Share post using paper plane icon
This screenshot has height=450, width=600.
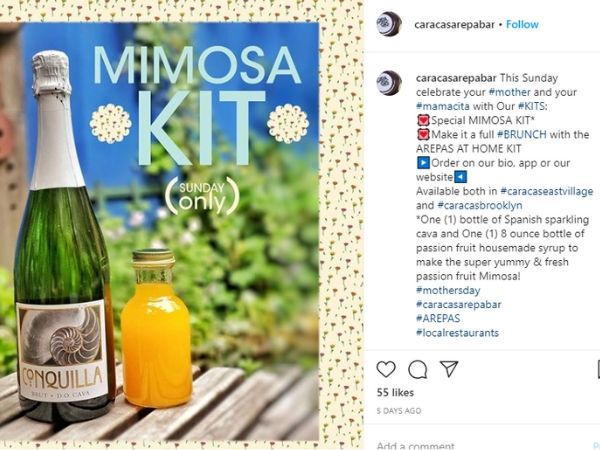tap(449, 368)
